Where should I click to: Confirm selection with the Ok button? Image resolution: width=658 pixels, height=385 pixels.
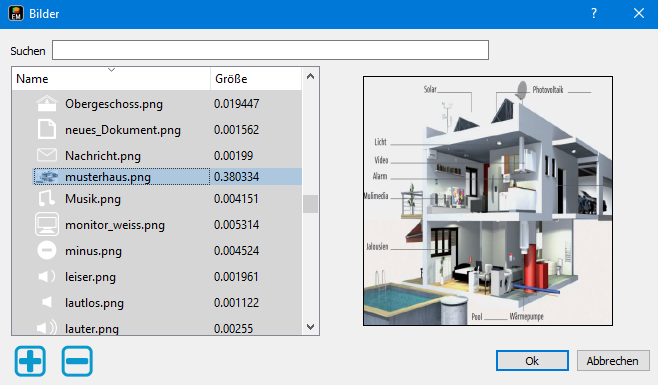click(532, 361)
